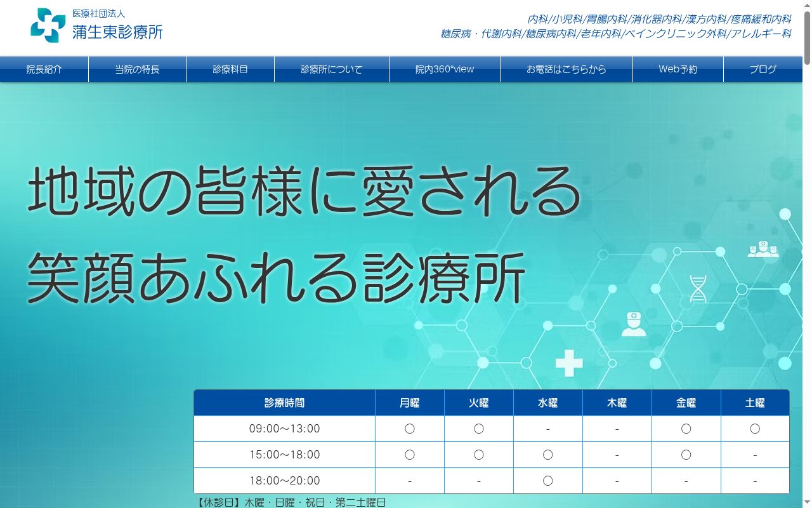Screen dimensions: 812x508
Task: Select the 水曜 column header
Action: (548, 403)
